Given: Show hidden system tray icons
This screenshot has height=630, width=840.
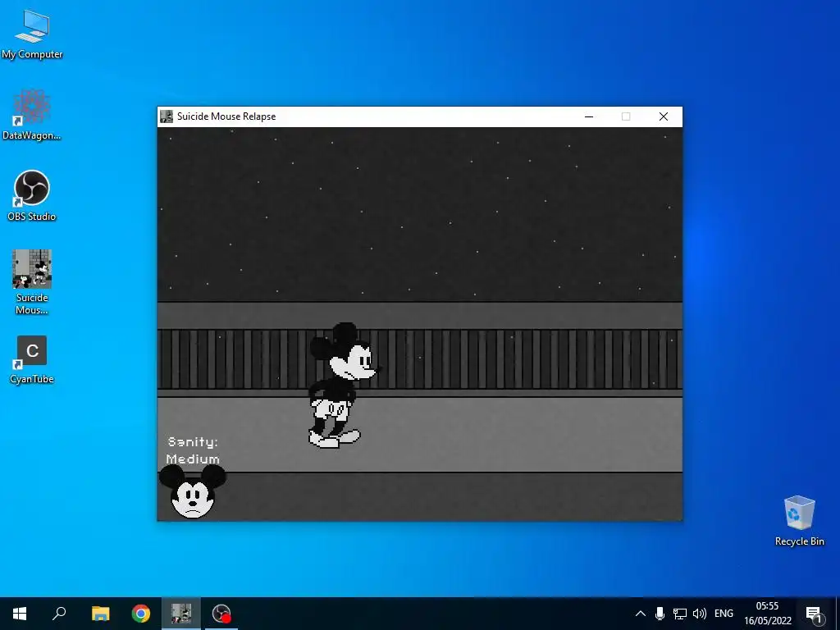Looking at the screenshot, I should [640, 614].
